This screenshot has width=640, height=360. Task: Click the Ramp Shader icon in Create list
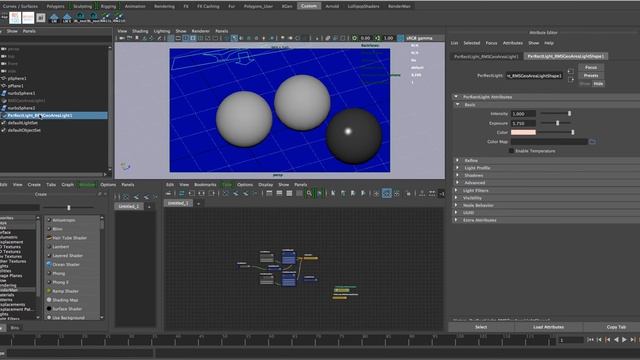point(49,291)
